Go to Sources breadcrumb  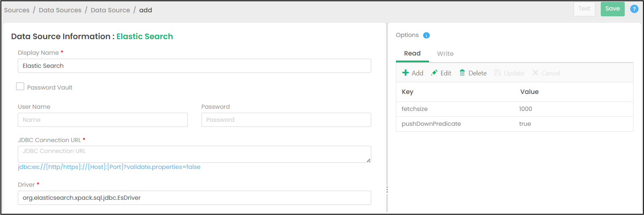[17, 10]
